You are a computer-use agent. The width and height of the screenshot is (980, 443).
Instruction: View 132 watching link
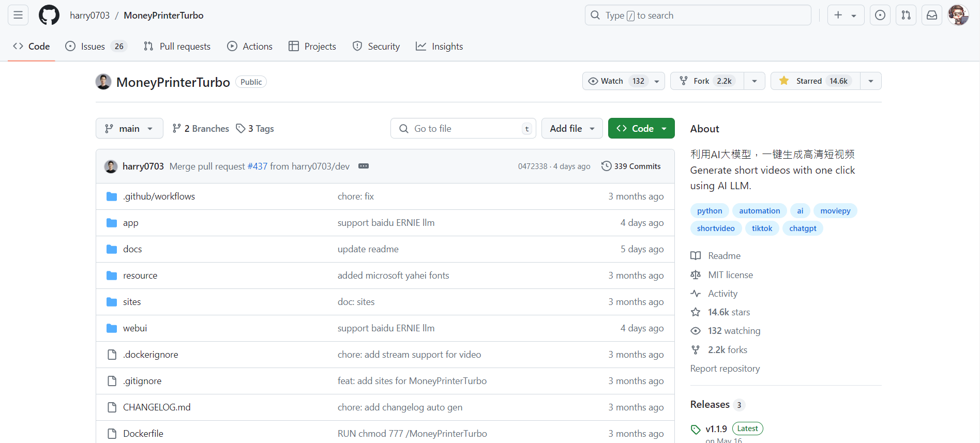coord(734,331)
